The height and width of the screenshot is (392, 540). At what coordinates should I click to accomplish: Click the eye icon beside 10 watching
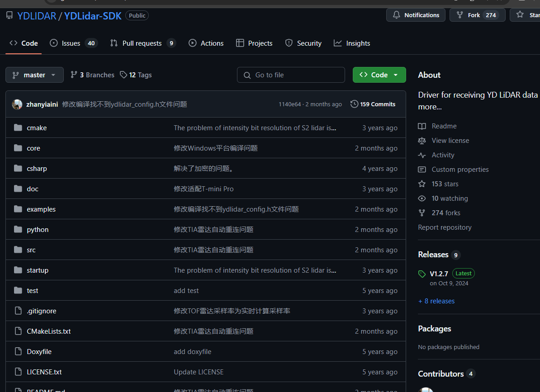pyautogui.click(x=422, y=198)
